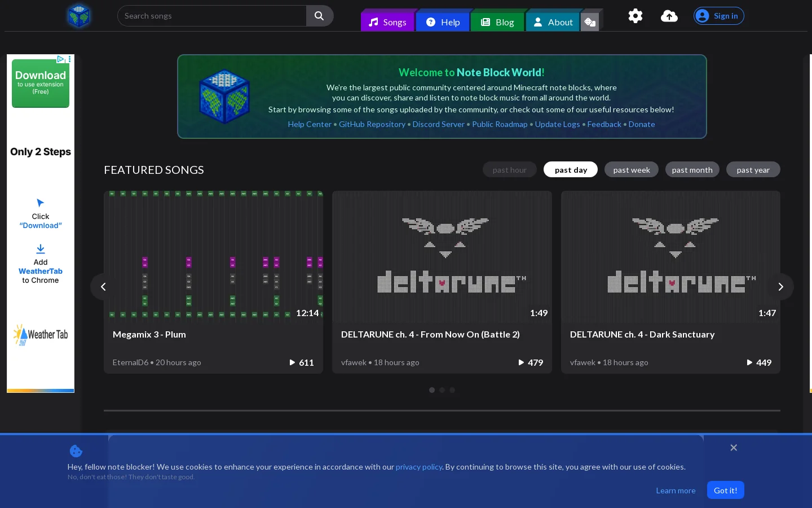
Task: Open the Public Roadmap link
Action: [500, 124]
